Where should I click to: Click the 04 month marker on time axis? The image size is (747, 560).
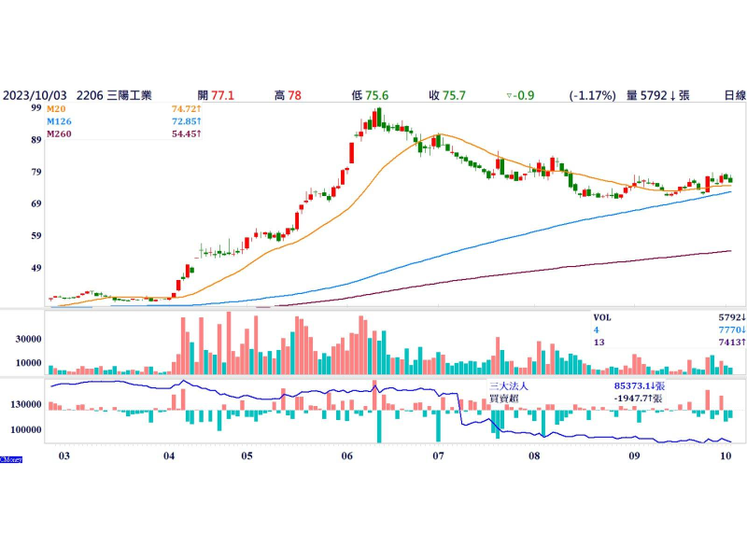point(169,457)
